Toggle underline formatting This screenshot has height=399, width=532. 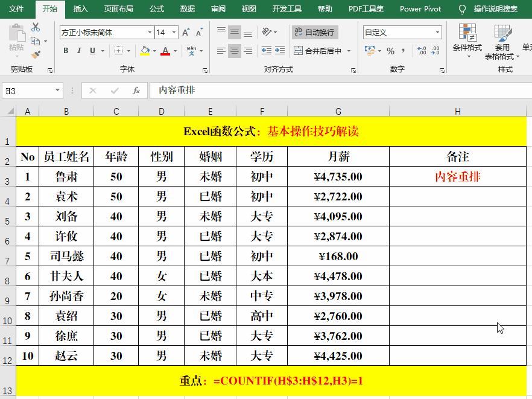point(91,50)
